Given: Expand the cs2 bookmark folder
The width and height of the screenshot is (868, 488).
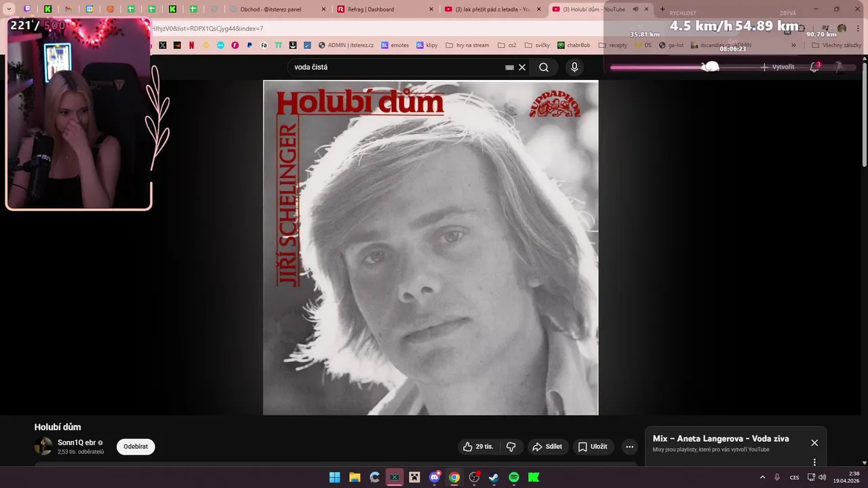Looking at the screenshot, I should pos(507,45).
